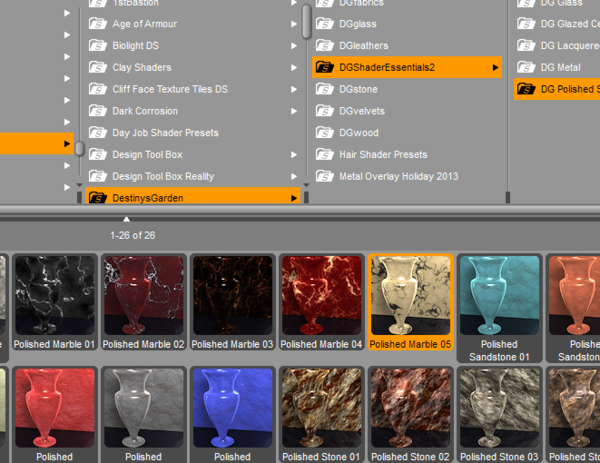Click the white triangle pane divider marker
Screen dimensions: 600x463
[126, 219]
